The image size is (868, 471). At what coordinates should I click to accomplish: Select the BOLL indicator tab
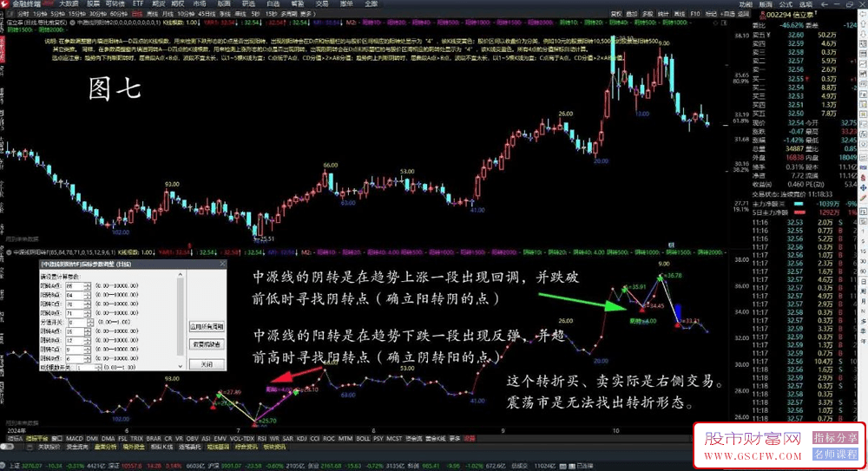363,438
